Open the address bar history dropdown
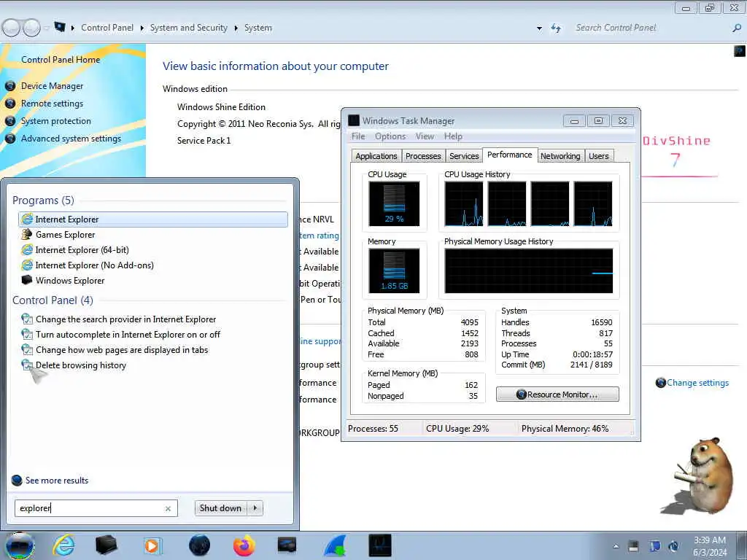Viewport: 747px width, 560px height. tap(539, 28)
